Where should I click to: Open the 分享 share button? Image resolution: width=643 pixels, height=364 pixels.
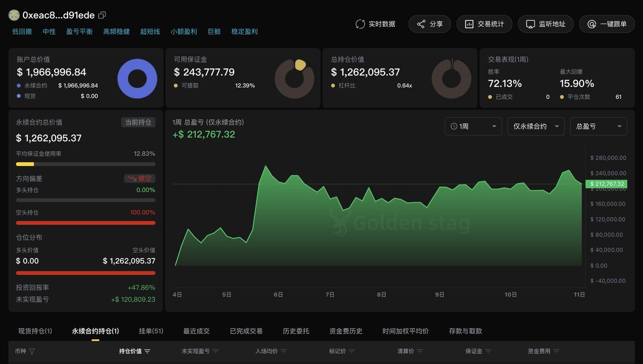(430, 24)
